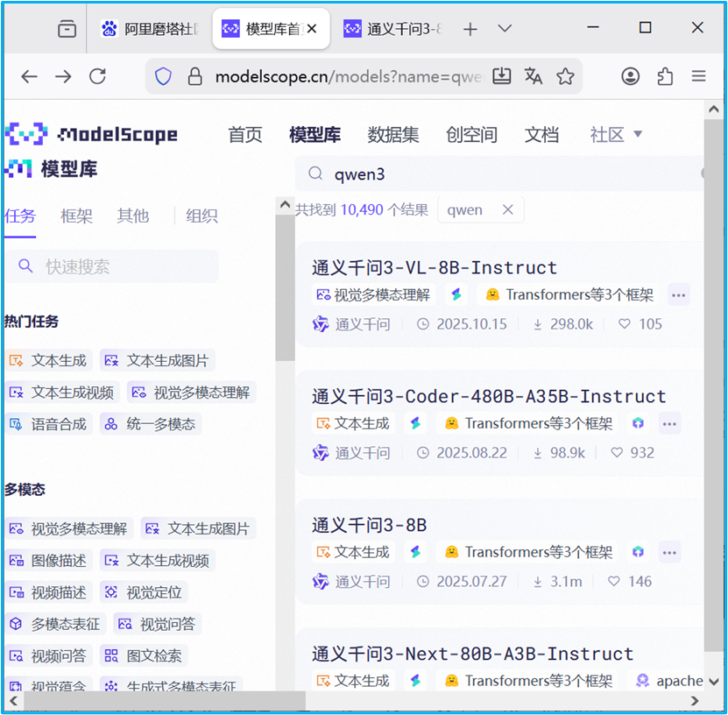The image size is (728, 715).
Task: Select the 其他 filter tab
Action: tap(133, 216)
